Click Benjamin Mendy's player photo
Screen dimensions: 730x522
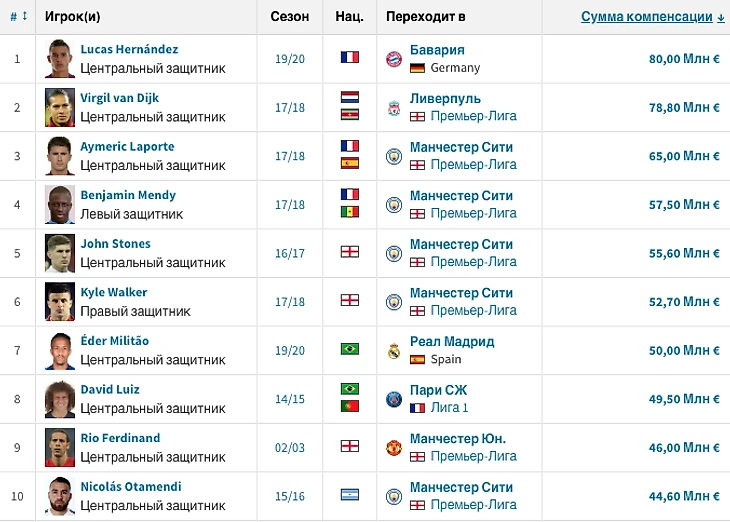60,204
